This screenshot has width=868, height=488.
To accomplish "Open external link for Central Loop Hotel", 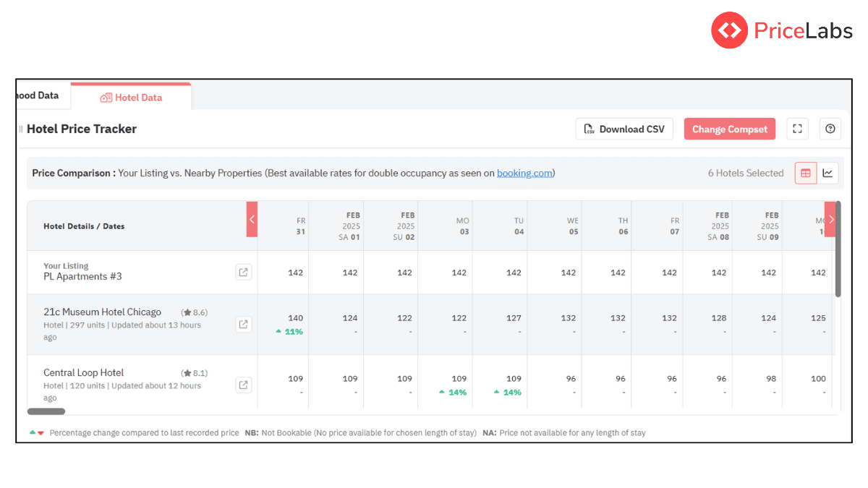I will tap(243, 385).
